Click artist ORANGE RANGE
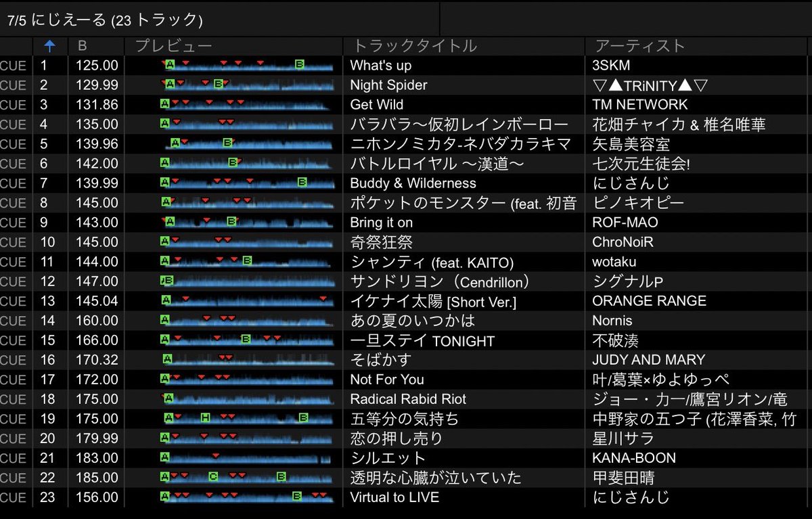 tap(649, 301)
